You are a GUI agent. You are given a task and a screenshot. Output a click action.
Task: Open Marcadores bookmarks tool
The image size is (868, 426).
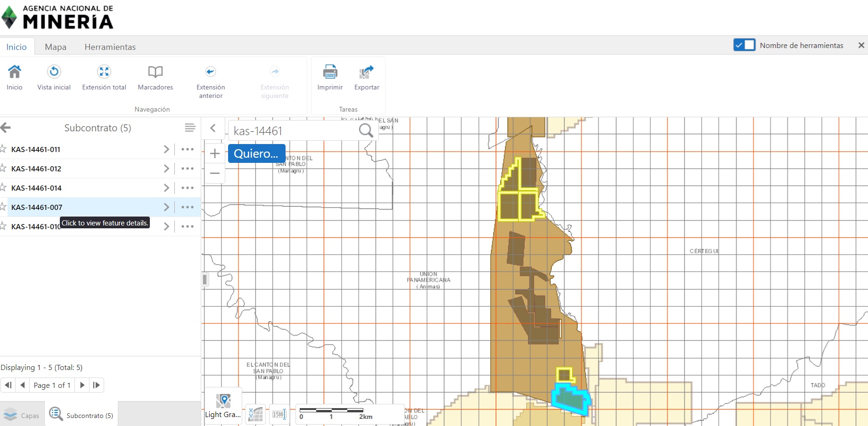click(x=155, y=72)
